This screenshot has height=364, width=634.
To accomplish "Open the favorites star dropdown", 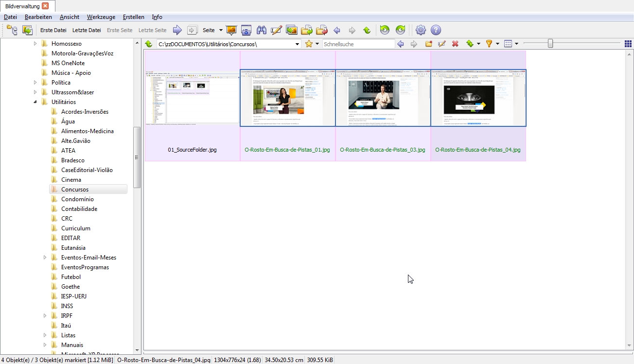I will [x=317, y=44].
